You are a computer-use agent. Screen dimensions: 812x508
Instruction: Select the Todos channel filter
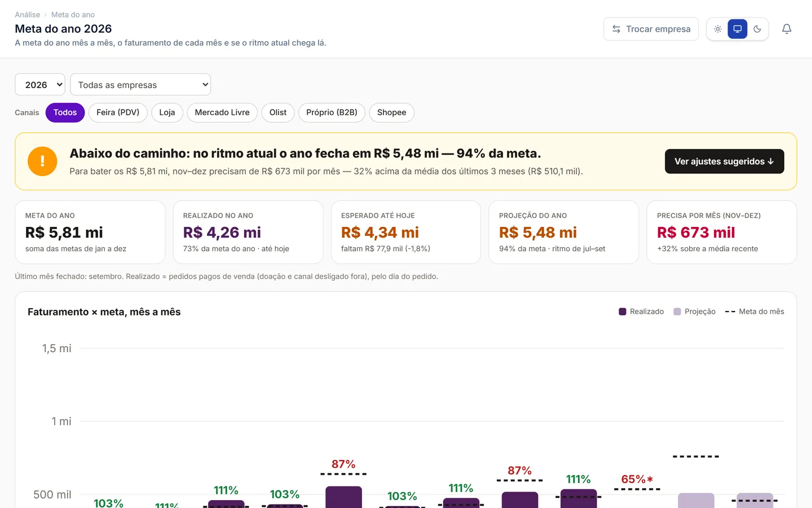click(x=65, y=112)
